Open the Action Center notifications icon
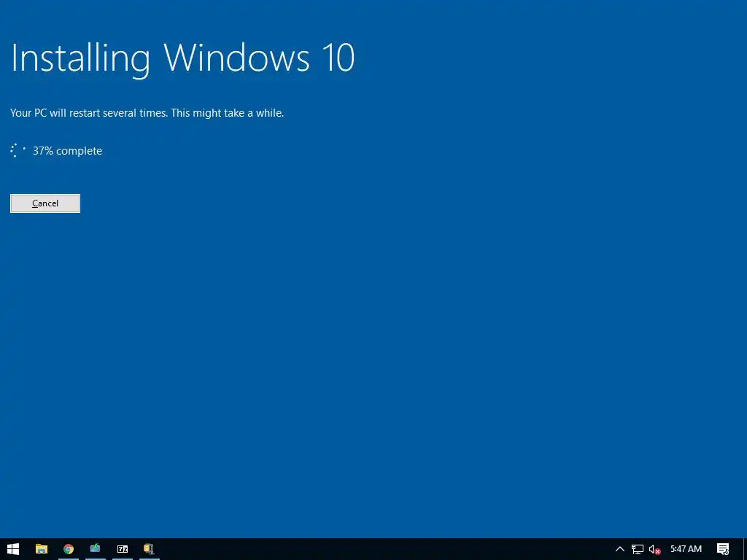 click(x=723, y=549)
